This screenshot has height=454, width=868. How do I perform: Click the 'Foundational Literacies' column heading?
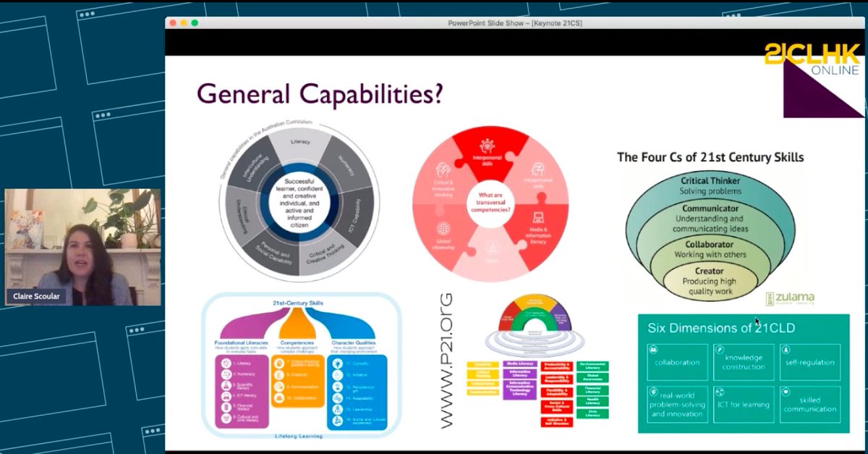240,342
